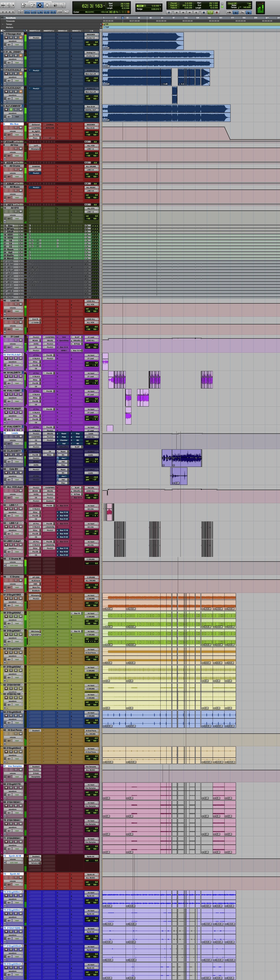Open MADDMIX input selector on track 1

pos(92,35)
